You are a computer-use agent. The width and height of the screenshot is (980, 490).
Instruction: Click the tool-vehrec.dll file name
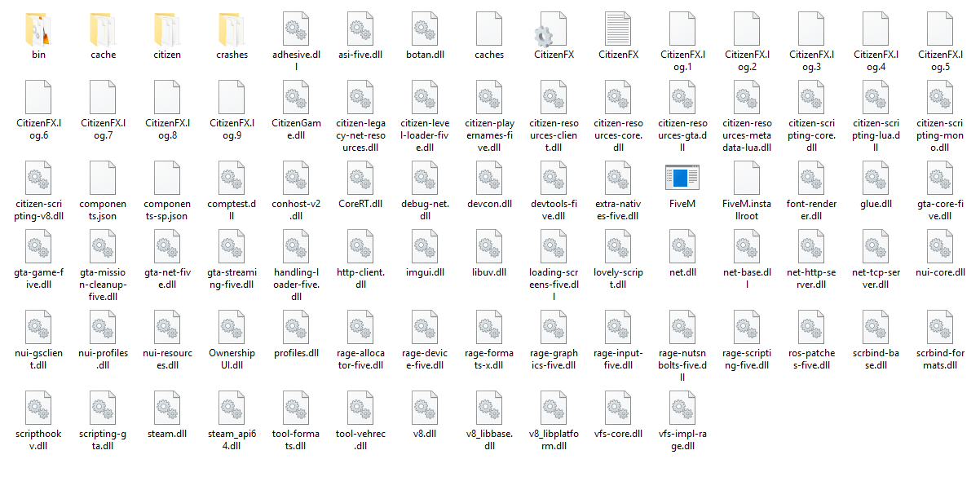point(361,439)
